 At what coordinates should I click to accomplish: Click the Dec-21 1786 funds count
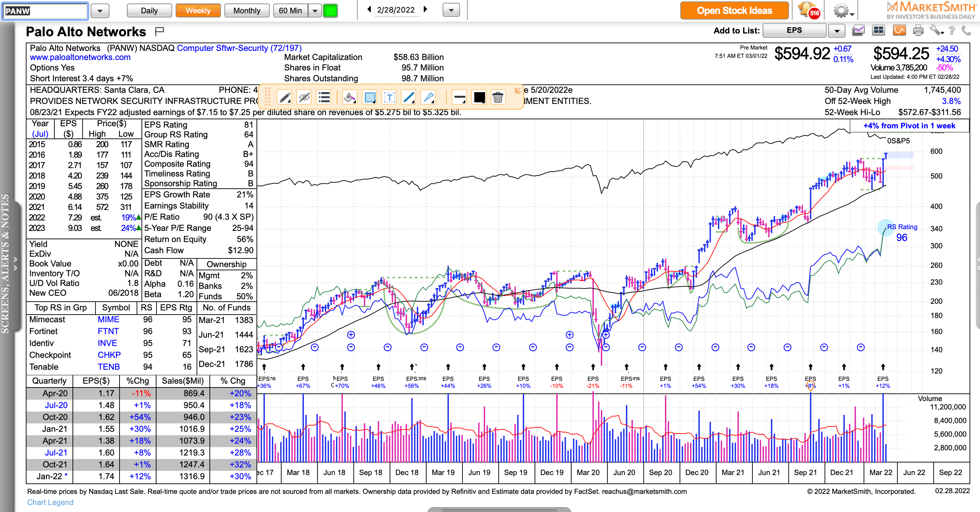click(226, 364)
